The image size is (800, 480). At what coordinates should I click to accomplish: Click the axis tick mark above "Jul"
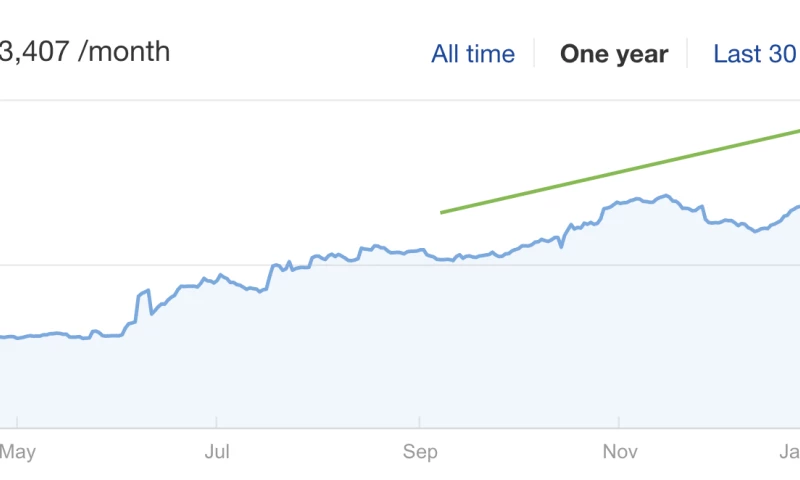point(216,422)
